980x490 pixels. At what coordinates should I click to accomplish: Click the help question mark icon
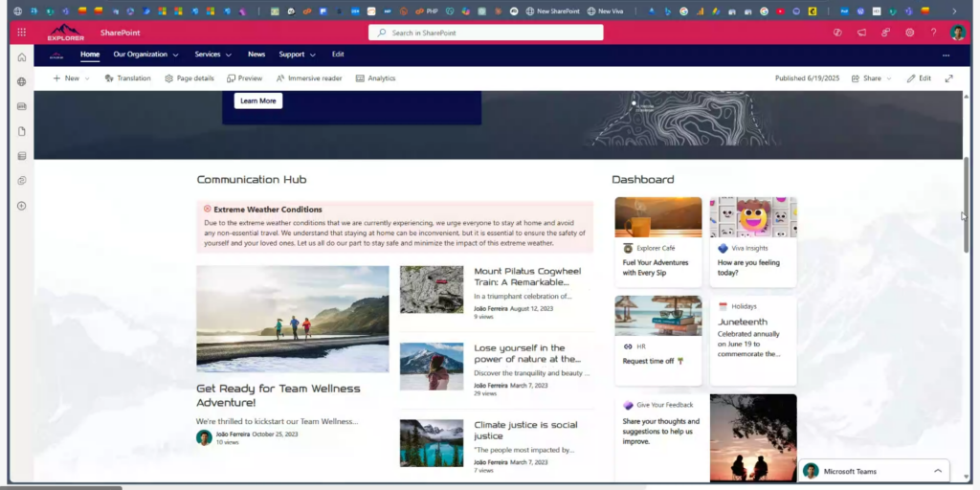pyautogui.click(x=933, y=33)
